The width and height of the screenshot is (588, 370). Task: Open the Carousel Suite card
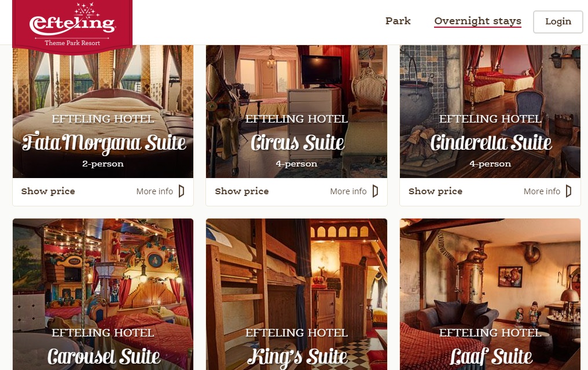[103, 294]
